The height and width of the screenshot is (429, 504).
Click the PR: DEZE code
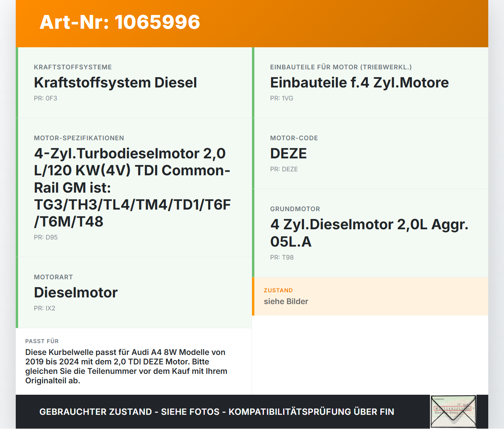[x=284, y=169]
